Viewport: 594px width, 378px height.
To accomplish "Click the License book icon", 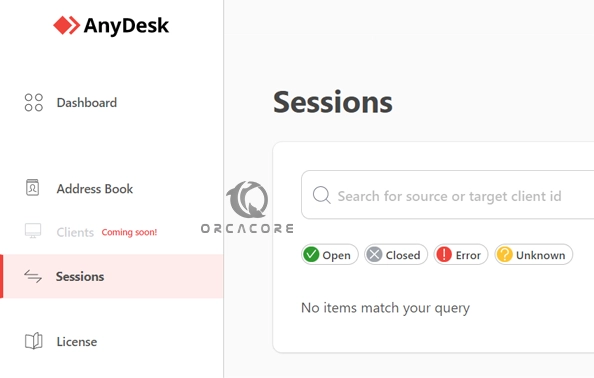I will point(33,341).
